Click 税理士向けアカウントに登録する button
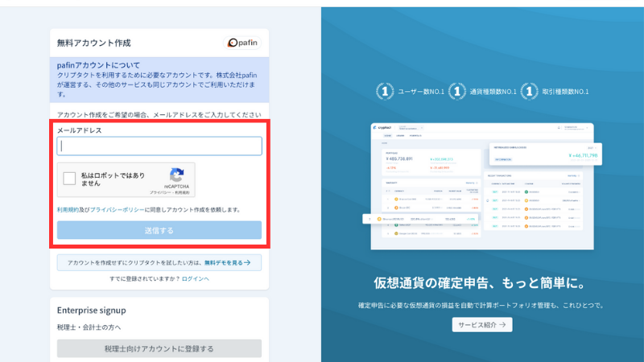The image size is (644, 362). 159,348
